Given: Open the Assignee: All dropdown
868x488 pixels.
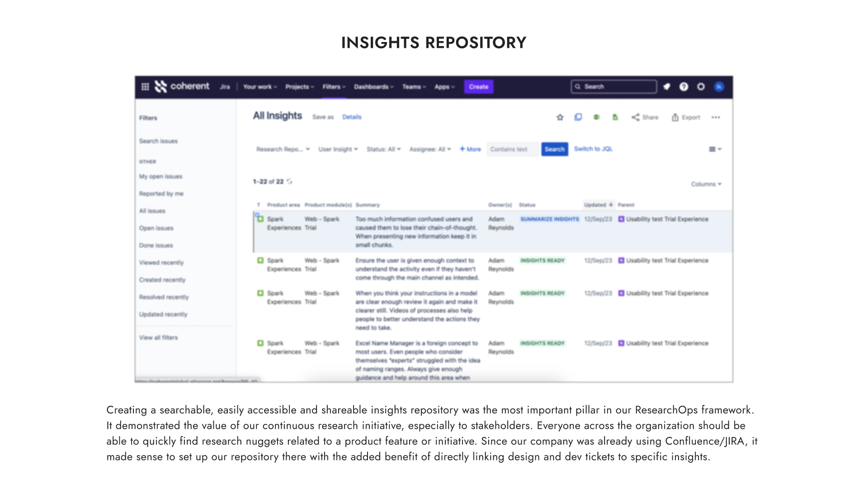Looking at the screenshot, I should point(430,149).
